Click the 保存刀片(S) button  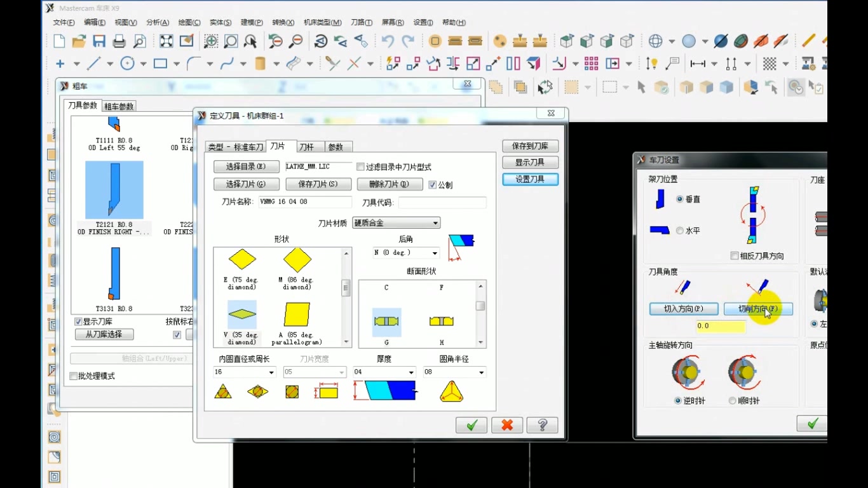click(317, 184)
